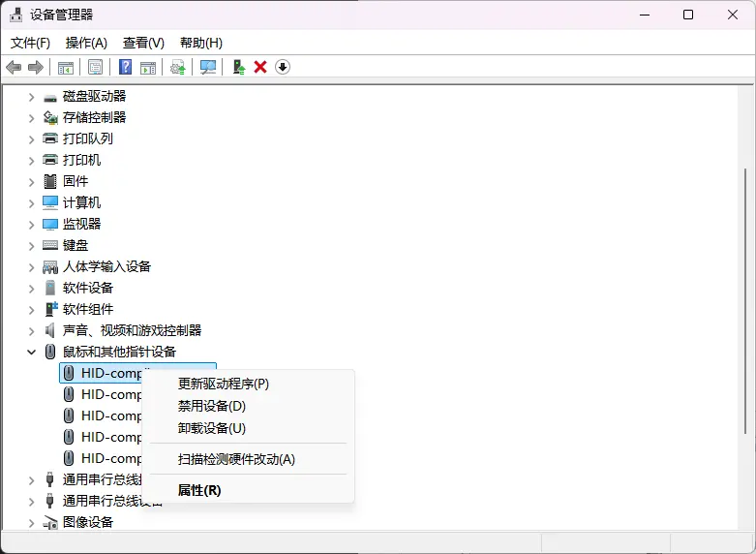Expand the 人体学输入设备 node
Image resolution: width=756 pixels, height=554 pixels.
click(31, 267)
